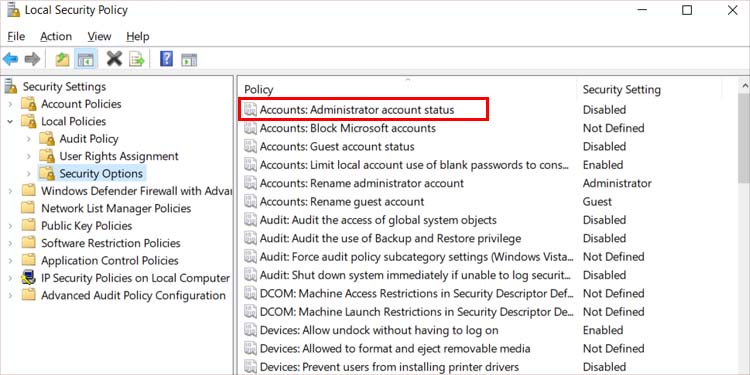750x375 pixels.
Task: Click the Up one level folder icon
Action: pos(62,59)
